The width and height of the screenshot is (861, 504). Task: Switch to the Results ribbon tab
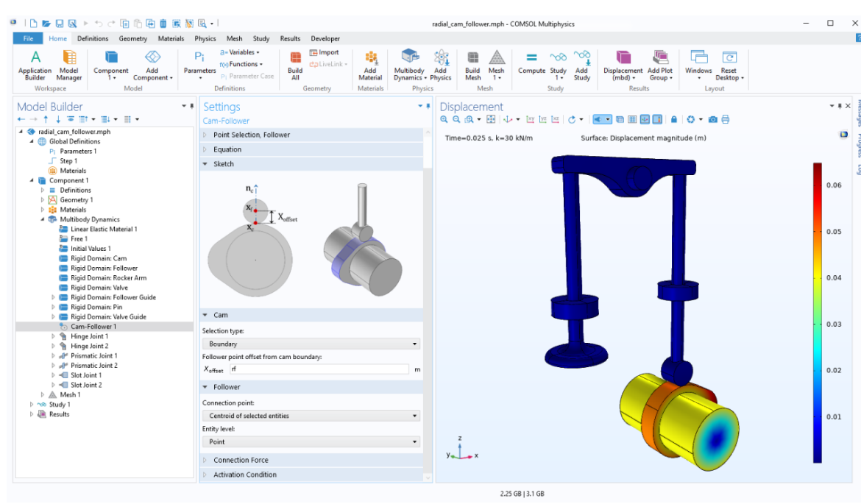point(290,38)
